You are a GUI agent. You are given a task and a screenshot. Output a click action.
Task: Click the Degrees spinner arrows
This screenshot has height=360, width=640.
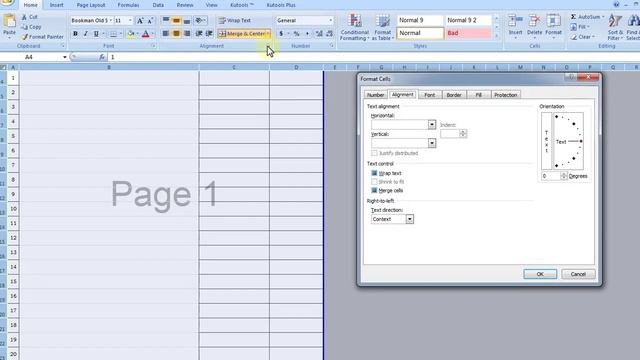tap(564, 176)
